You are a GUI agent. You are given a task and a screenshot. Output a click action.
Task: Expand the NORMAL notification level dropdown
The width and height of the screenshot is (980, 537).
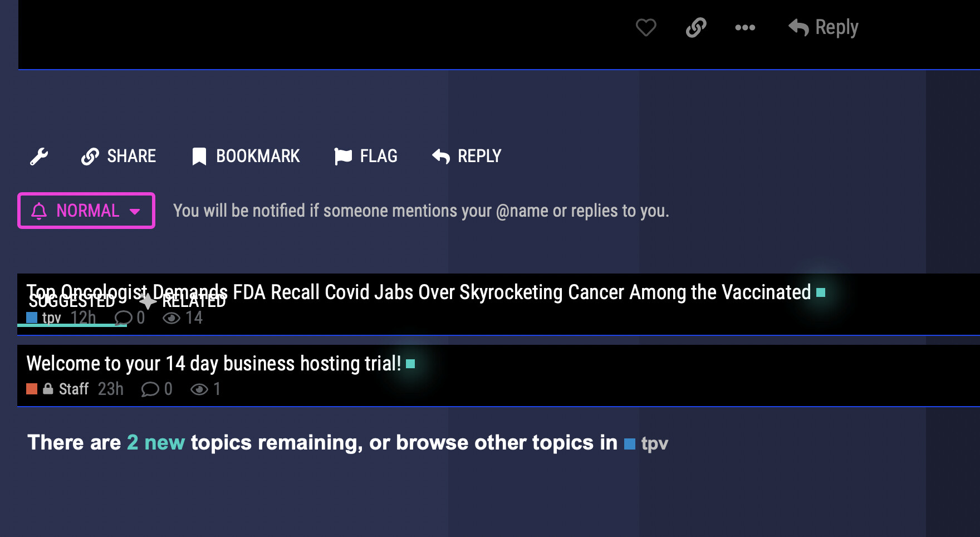point(86,211)
